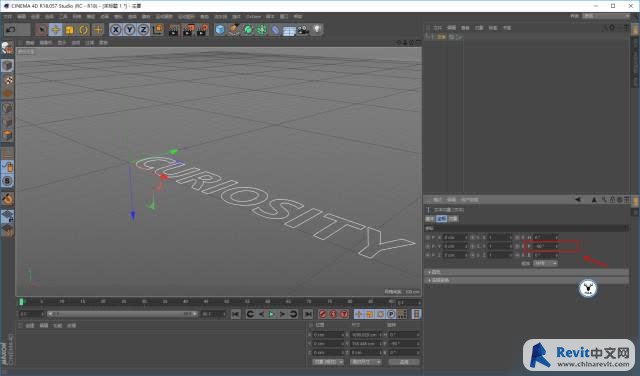This screenshot has height=376, width=640.
Task: Click Go to End of timeline
Action: point(308,314)
